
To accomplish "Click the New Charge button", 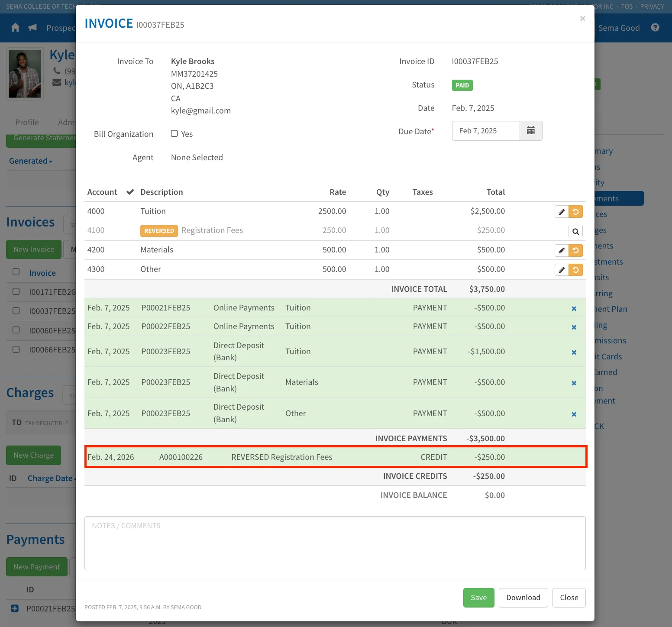I will pyautogui.click(x=33, y=455).
